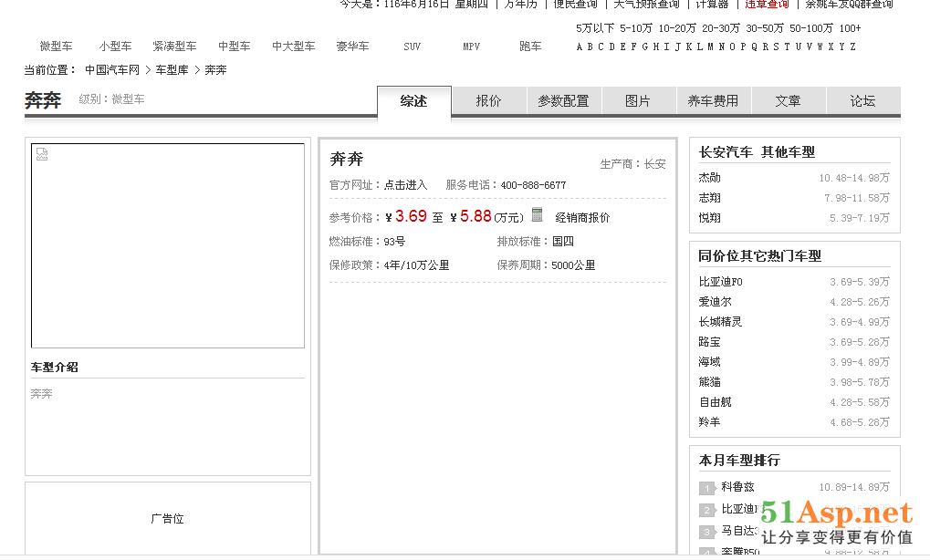Viewport: 930px width, 560px height.
Task: Jump to brands starting with letter A
Action: coord(580,47)
